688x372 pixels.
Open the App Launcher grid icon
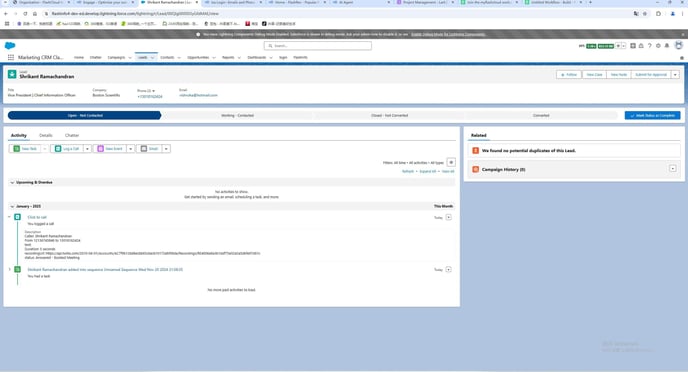[x=11, y=57]
